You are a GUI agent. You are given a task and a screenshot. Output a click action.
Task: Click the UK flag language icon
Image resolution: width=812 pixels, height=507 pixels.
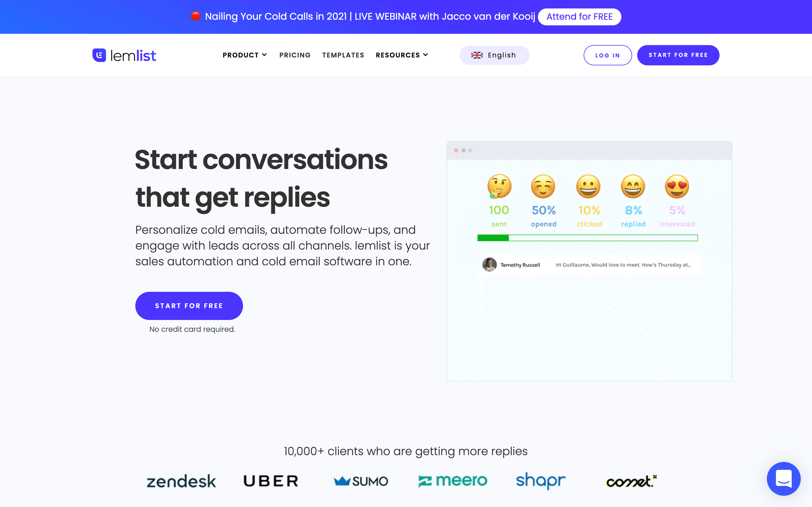point(477,55)
